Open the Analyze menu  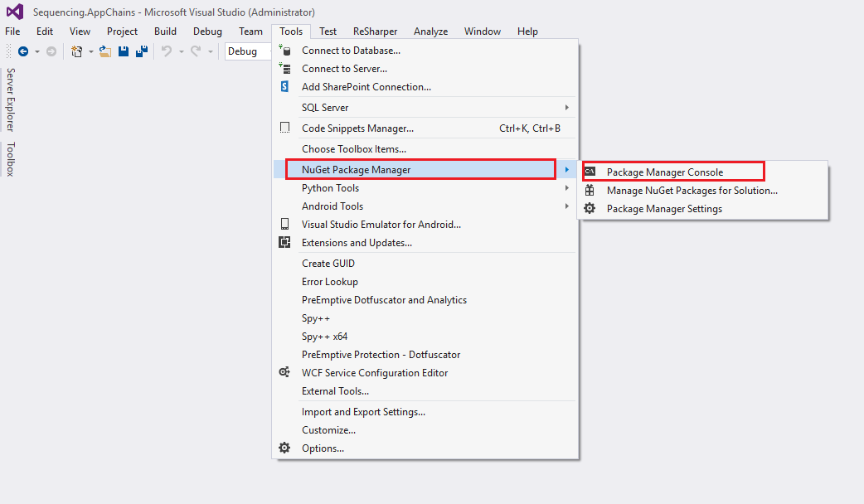pos(431,31)
